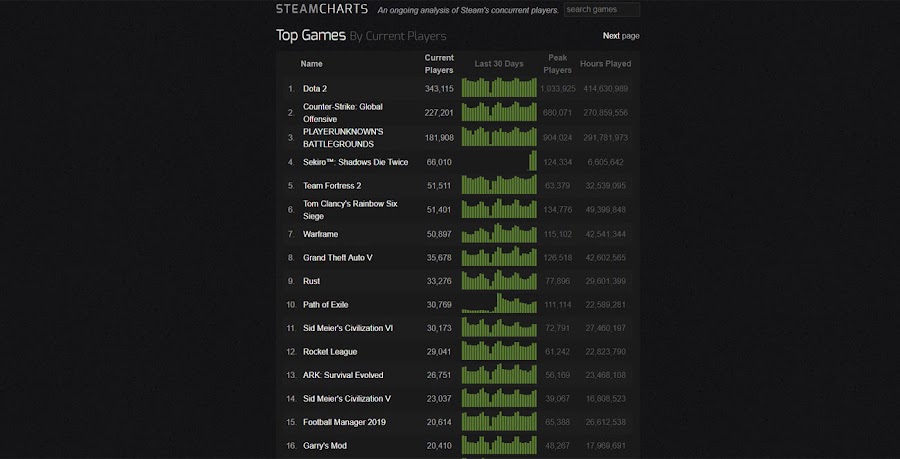The width and height of the screenshot is (900, 459).
Task: Open the Rocket League page
Action: click(330, 352)
